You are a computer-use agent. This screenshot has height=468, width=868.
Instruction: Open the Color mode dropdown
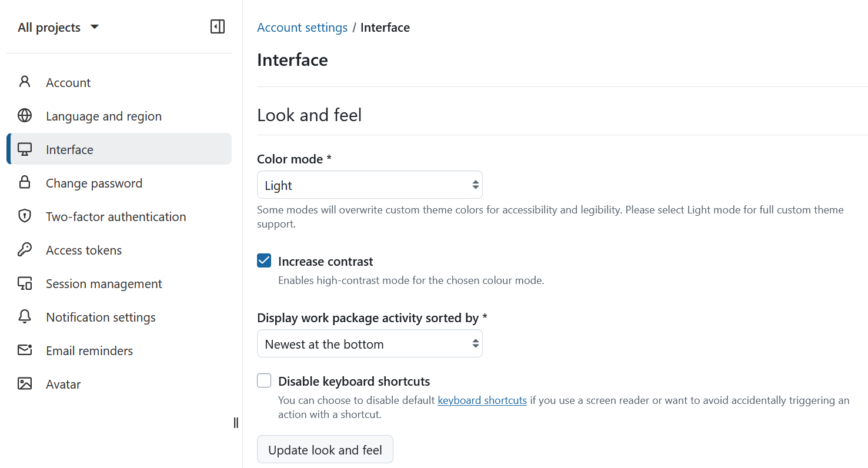(x=369, y=185)
